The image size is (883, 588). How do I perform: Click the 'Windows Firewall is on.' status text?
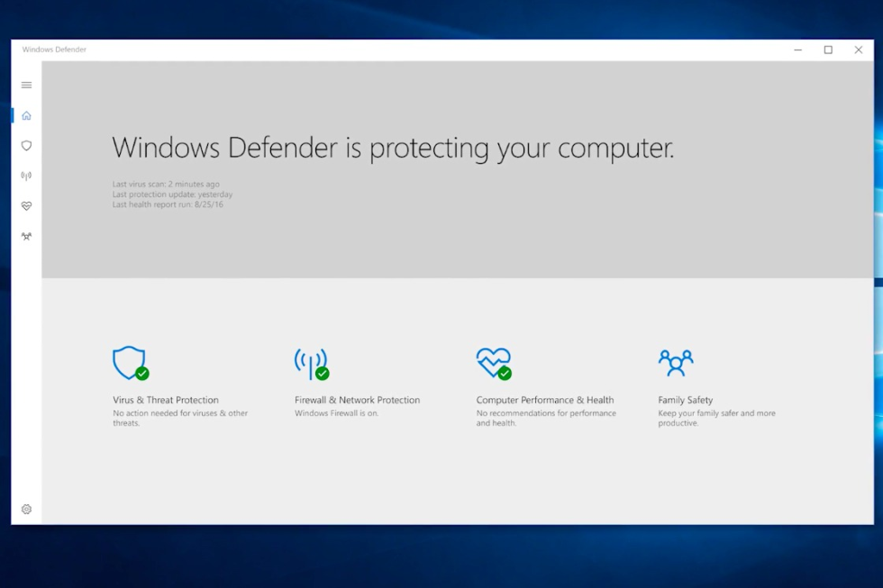coord(336,413)
